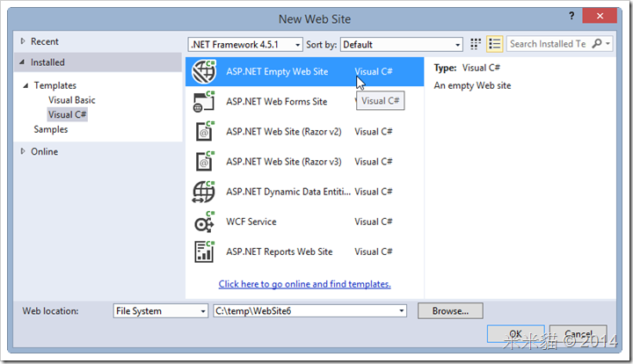Click the ASP.NET Web Forms Site icon
Image resolution: width=633 pixels, height=364 pixels.
click(204, 102)
